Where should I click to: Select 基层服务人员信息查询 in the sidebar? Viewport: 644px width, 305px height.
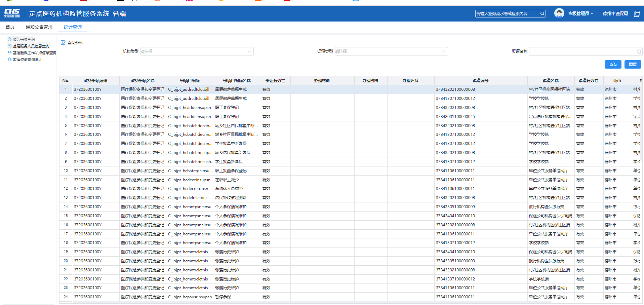click(31, 46)
